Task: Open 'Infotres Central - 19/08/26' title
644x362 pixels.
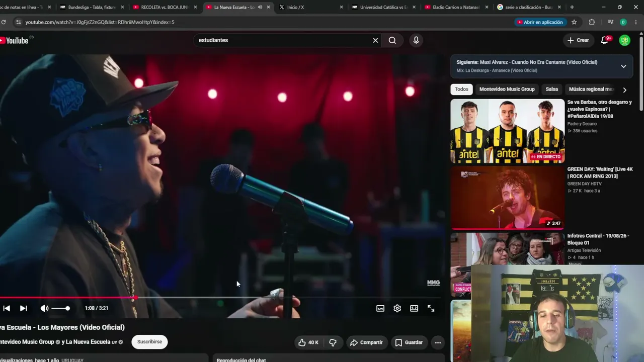Action: (598, 239)
